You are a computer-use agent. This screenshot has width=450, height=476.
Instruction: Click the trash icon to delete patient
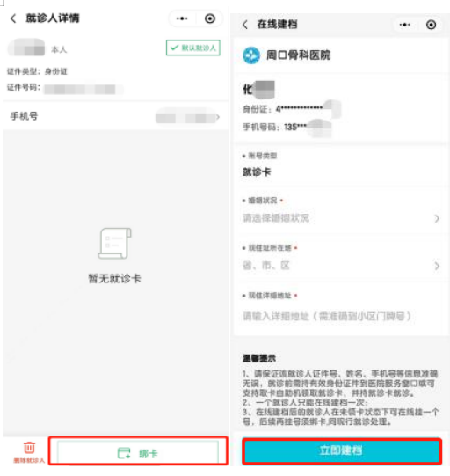click(29, 448)
